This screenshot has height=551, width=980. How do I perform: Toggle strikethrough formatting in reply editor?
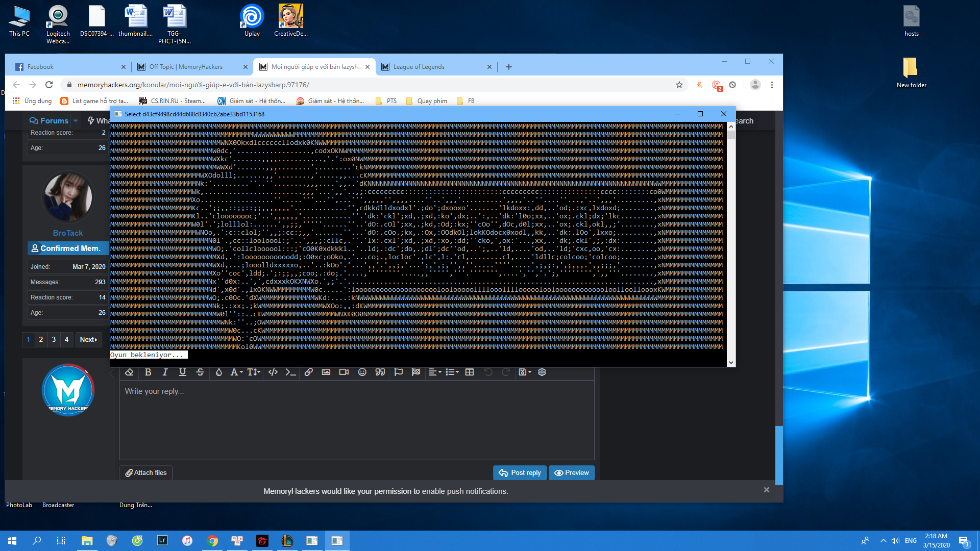pyautogui.click(x=200, y=372)
